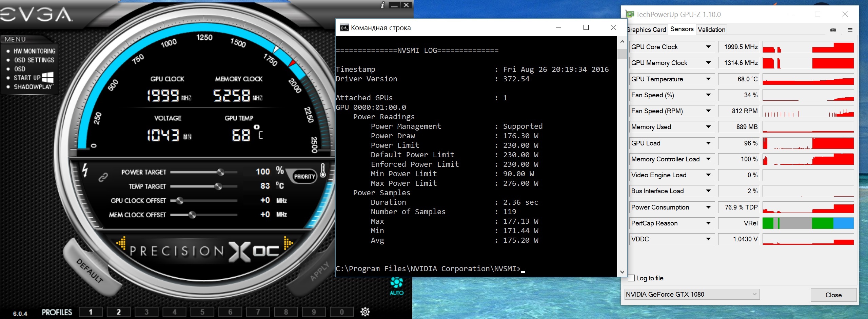Select profile 1 in Precision

(91, 312)
